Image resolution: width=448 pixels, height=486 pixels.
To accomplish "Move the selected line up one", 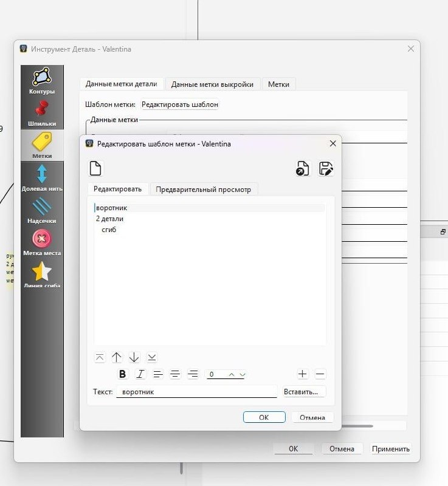I will pyautogui.click(x=117, y=357).
